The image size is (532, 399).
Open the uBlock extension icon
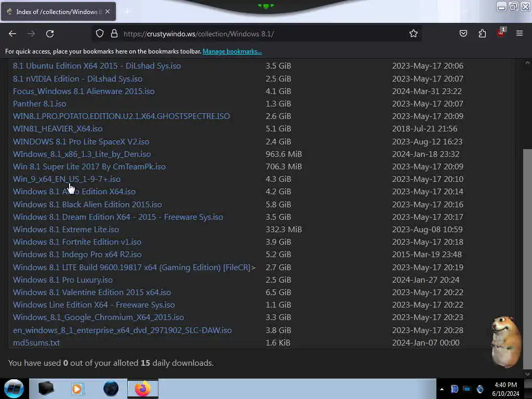pyautogui.click(x=501, y=33)
